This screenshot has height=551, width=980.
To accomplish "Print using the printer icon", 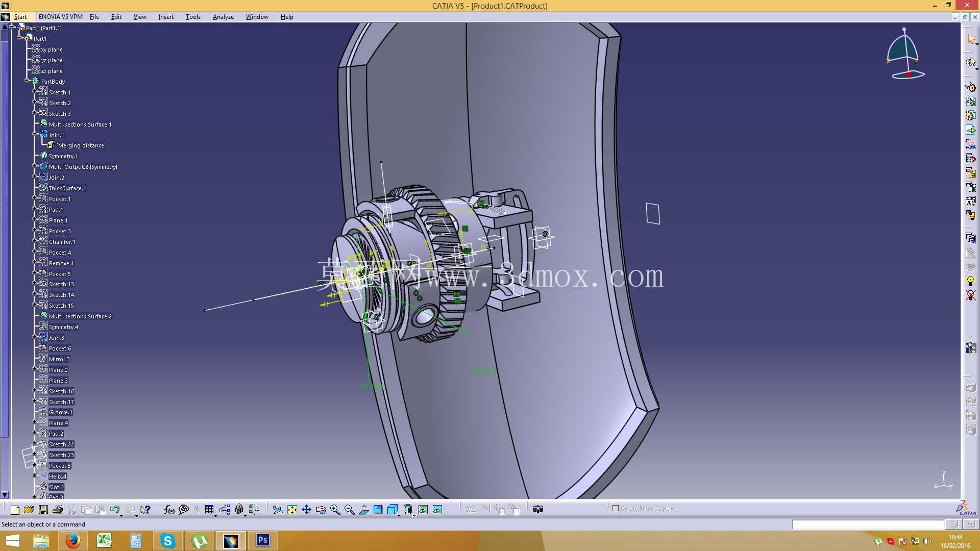I will [58, 509].
